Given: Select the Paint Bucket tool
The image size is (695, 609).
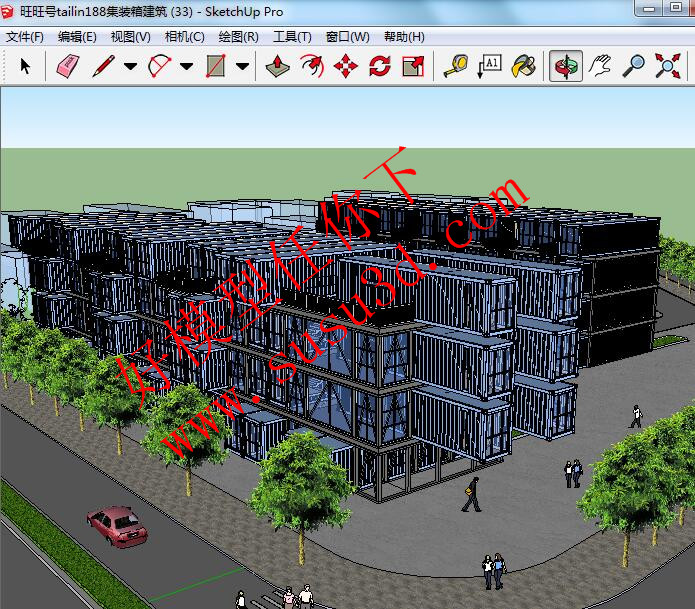Looking at the screenshot, I should (x=523, y=66).
